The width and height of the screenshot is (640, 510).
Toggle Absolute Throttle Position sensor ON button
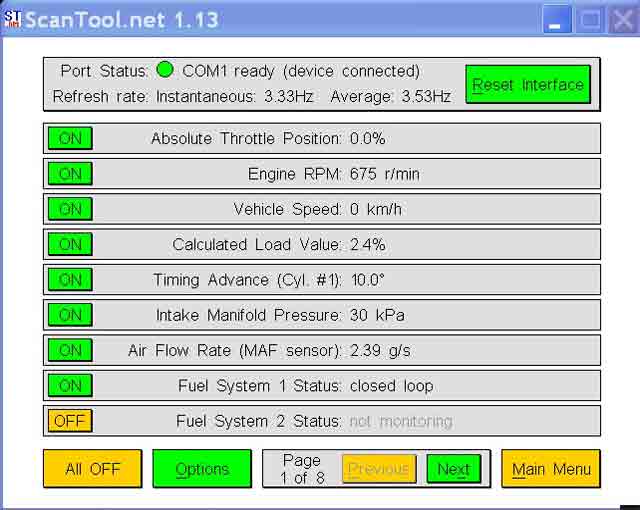[70, 139]
